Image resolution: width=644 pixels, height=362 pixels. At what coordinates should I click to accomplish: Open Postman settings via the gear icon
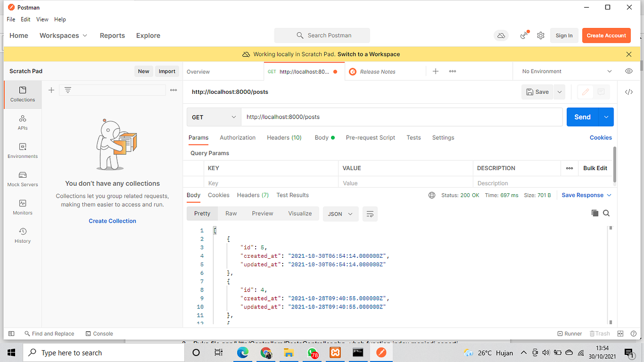[541, 35]
